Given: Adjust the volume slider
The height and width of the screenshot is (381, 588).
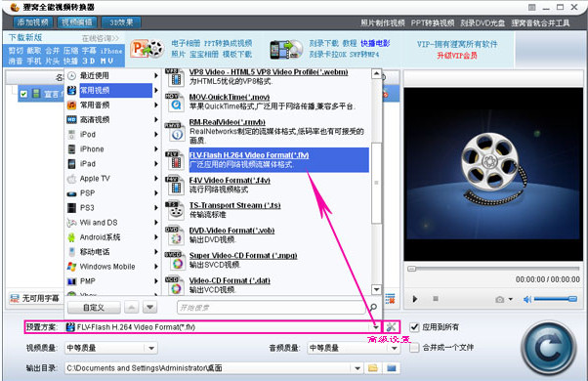Looking at the screenshot, I should tap(556, 299).
